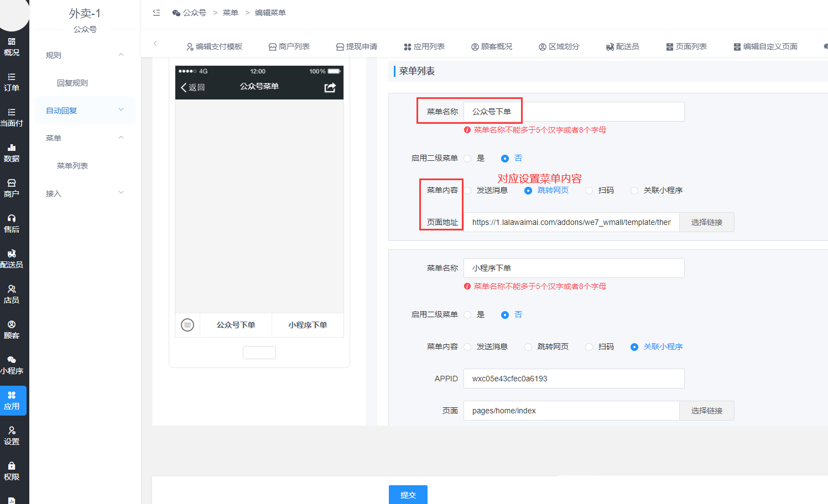
Task: Tap 小程序下单 in phone preview
Action: point(308,325)
